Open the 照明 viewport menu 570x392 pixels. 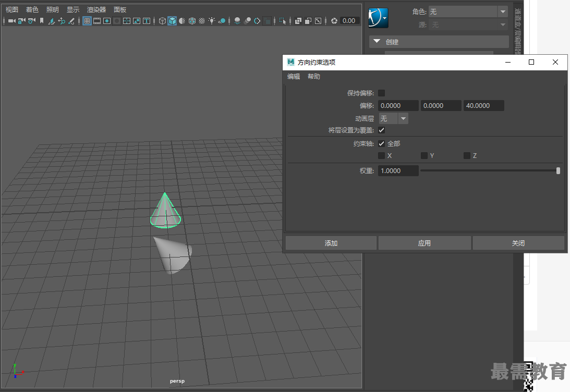coord(53,9)
